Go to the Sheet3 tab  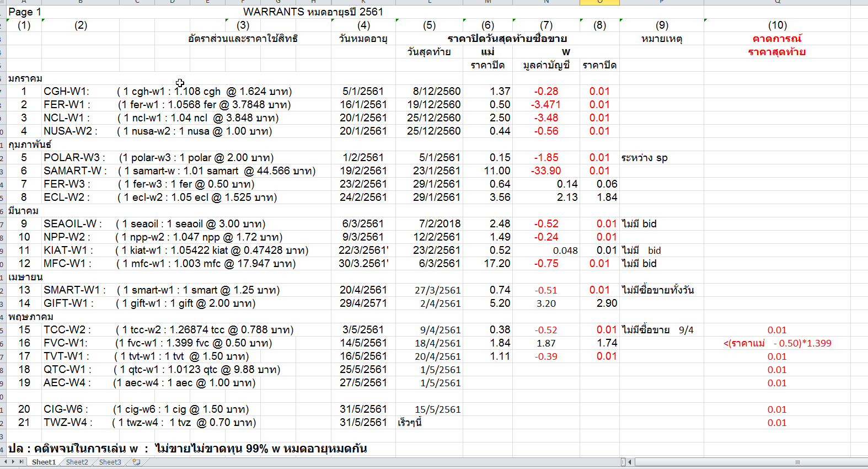coord(110,462)
